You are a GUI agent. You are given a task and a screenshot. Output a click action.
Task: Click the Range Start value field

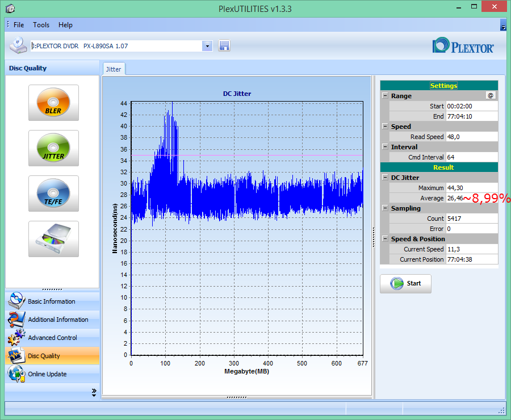click(472, 106)
